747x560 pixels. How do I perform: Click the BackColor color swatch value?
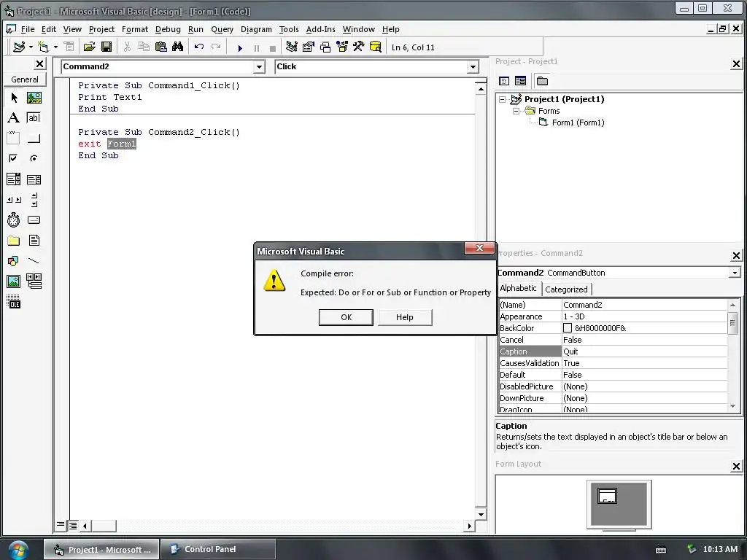click(568, 328)
